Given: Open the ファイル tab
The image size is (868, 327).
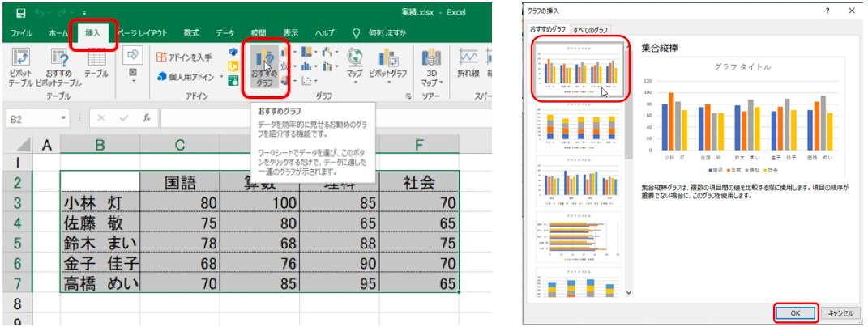Looking at the screenshot, I should coord(21,33).
